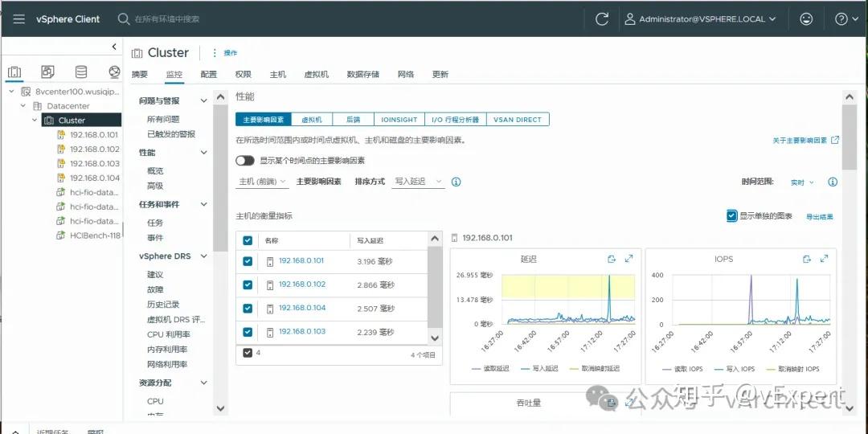Uncheck the 192.168.0.103 row checkbox
Image resolution: width=868 pixels, height=434 pixels.
[x=248, y=332]
